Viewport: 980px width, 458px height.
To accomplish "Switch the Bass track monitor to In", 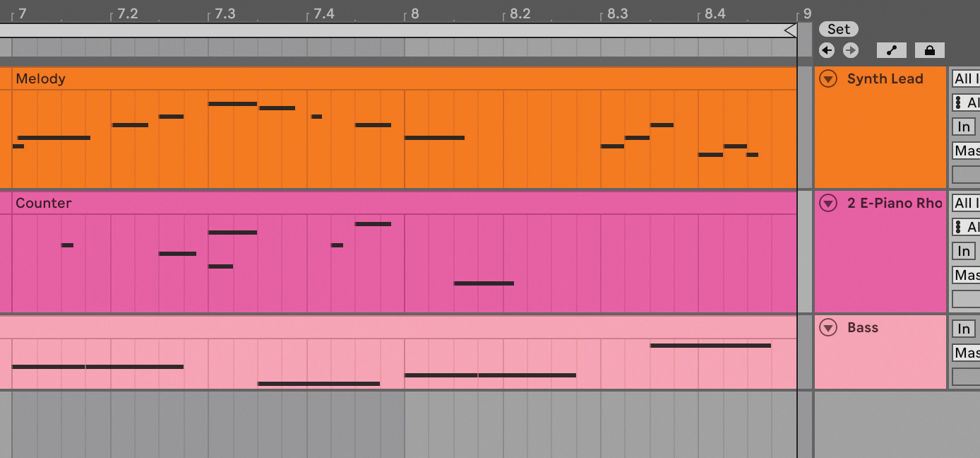I will pos(962,328).
